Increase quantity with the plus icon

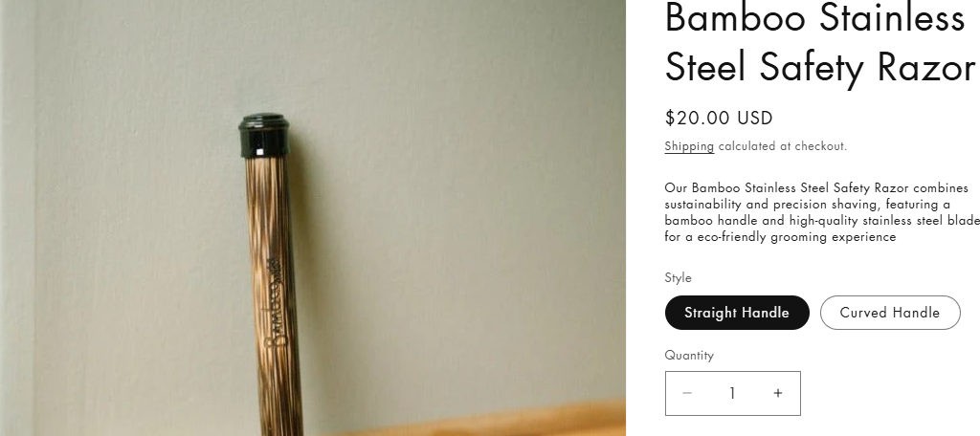click(778, 393)
